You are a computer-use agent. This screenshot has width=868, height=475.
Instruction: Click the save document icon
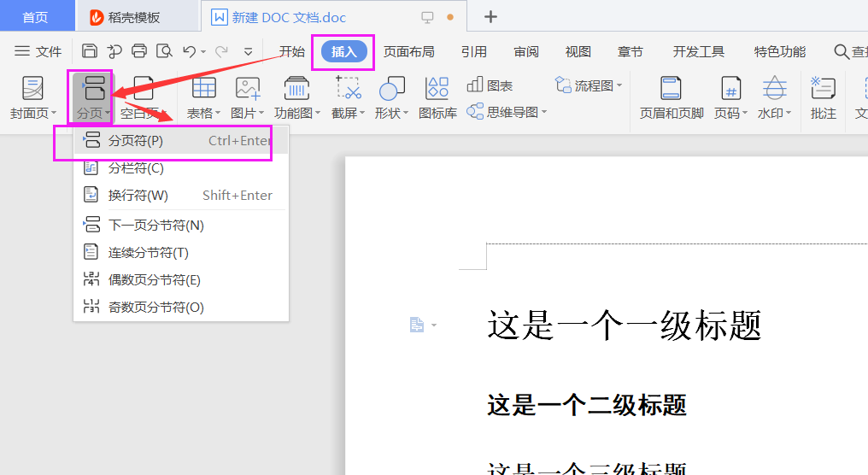click(x=89, y=51)
